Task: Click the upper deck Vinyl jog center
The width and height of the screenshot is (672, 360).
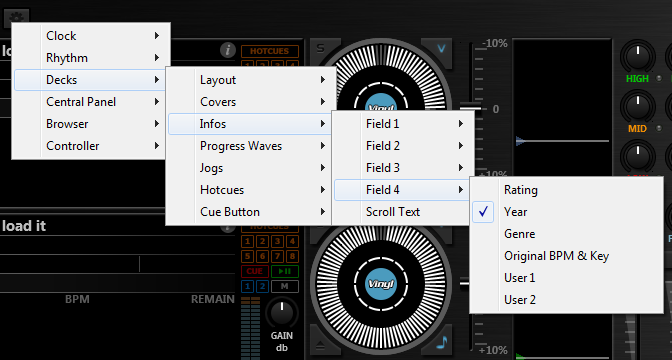Action: tap(381, 105)
